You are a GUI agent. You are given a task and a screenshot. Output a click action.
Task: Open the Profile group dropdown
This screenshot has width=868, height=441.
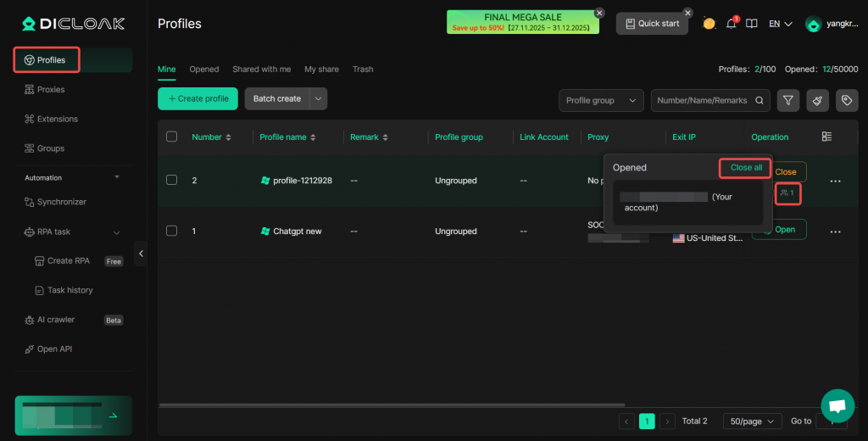[x=601, y=100]
